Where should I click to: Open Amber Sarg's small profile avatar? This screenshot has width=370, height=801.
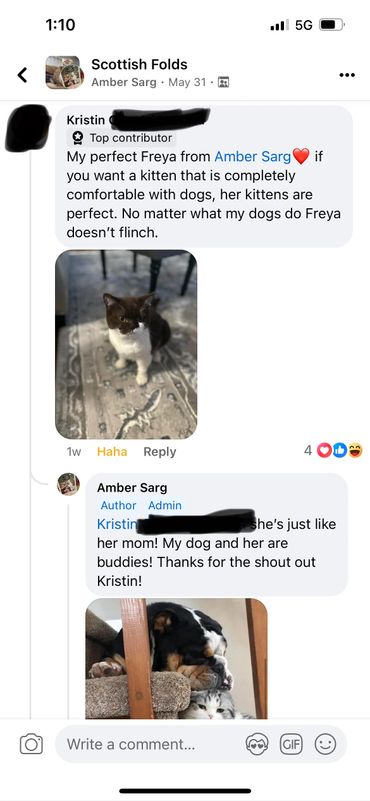(x=68, y=484)
